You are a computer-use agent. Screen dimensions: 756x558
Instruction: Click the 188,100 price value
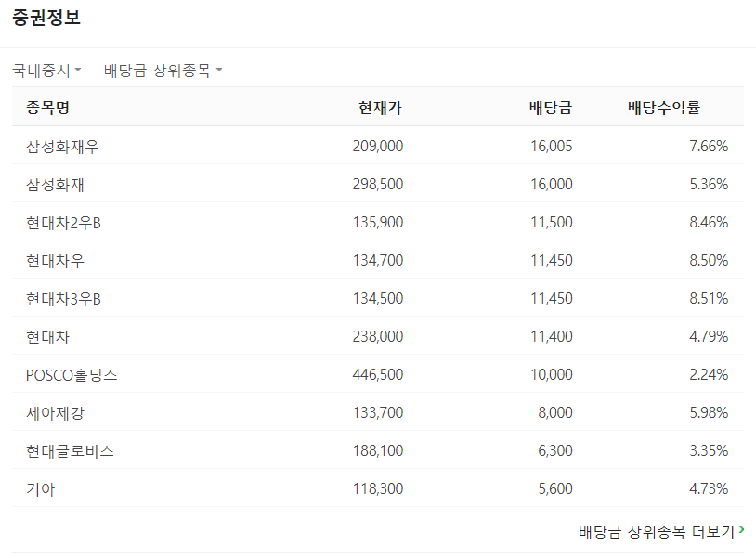[x=377, y=450]
